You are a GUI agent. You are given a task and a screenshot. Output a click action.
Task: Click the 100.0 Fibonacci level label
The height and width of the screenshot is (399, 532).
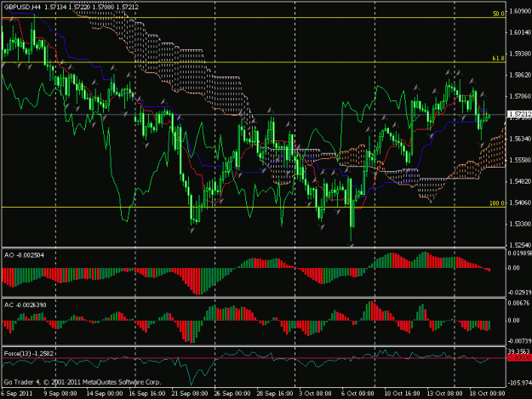(497, 203)
